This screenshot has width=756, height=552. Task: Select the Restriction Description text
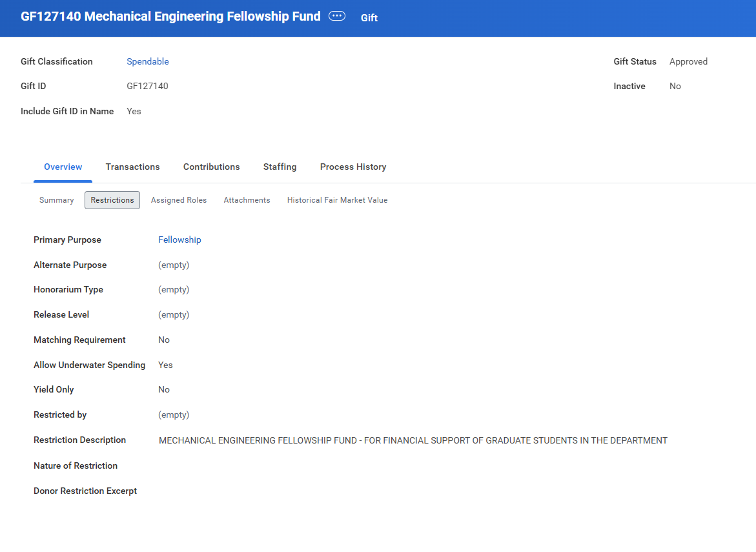tap(413, 440)
